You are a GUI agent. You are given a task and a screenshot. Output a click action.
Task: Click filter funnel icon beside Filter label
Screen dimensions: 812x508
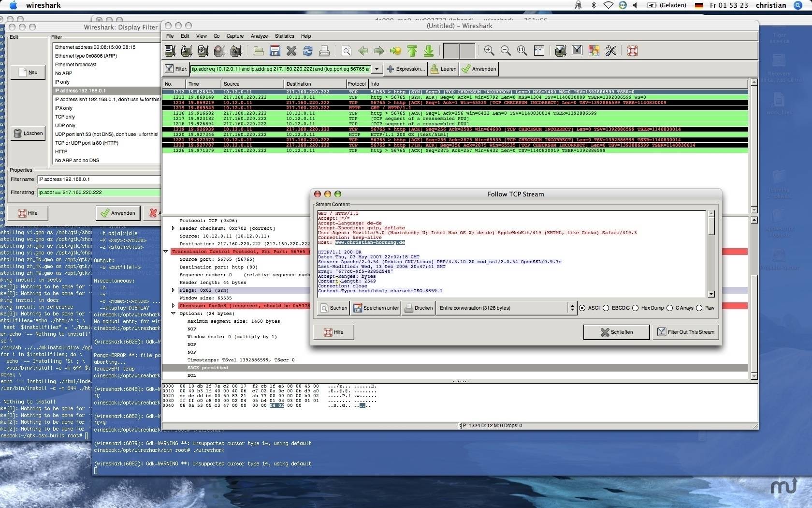tap(169, 69)
